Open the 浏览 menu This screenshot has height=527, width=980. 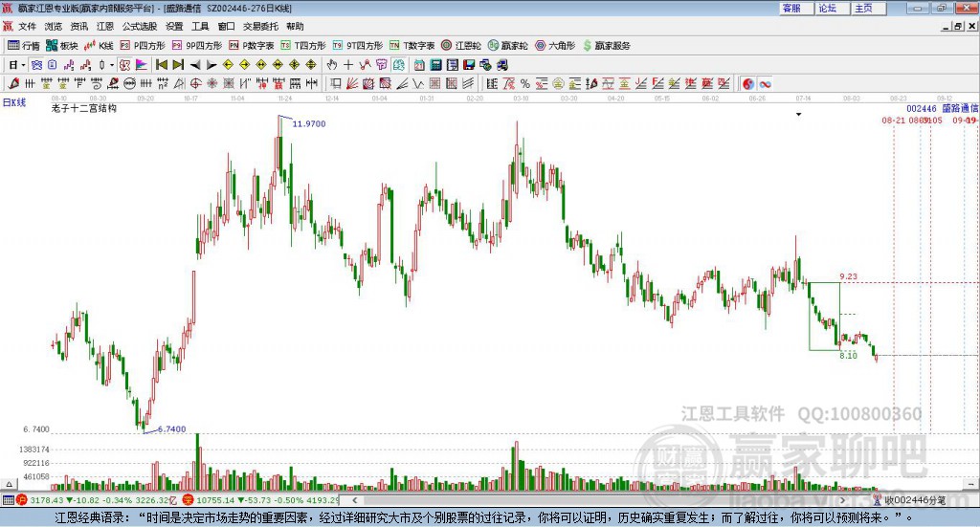(54, 26)
